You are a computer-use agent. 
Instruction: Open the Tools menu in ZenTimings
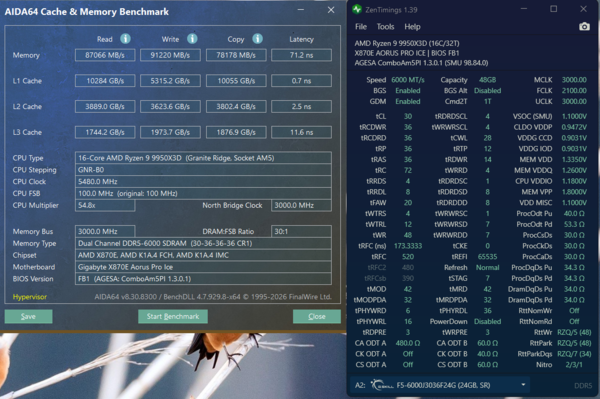pos(385,27)
